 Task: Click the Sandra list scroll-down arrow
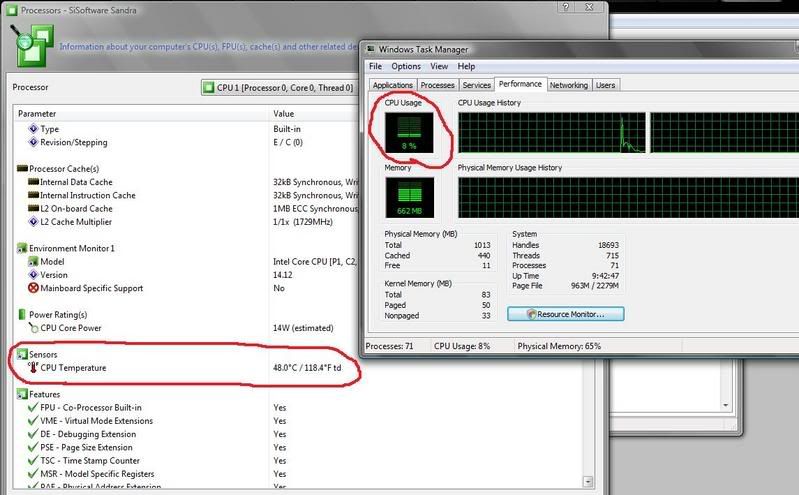[588, 481]
